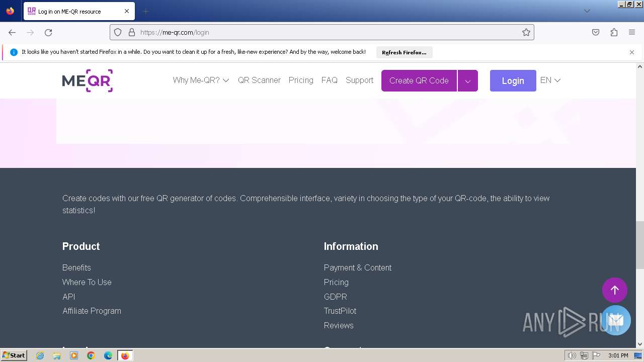Image resolution: width=644 pixels, height=362 pixels.
Task: Open QR Scanner nav item
Action: coord(259,80)
